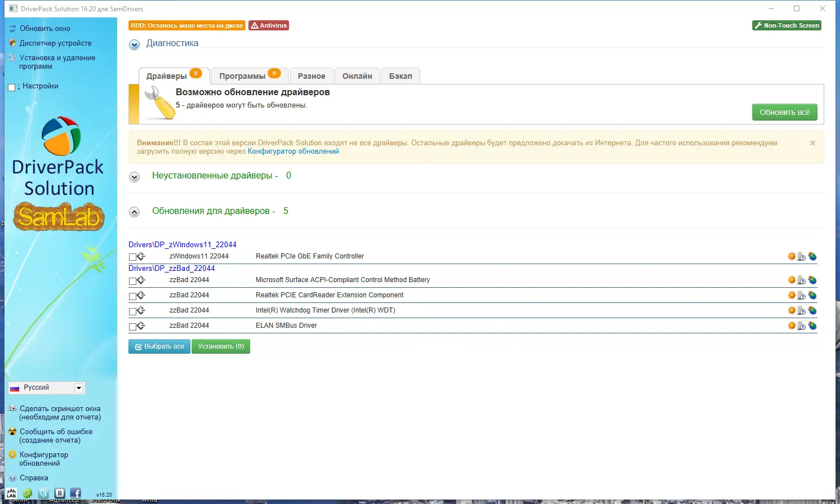The width and height of the screenshot is (840, 504).
Task: Collapse the Диагностика section chevron
Action: pyautogui.click(x=134, y=45)
